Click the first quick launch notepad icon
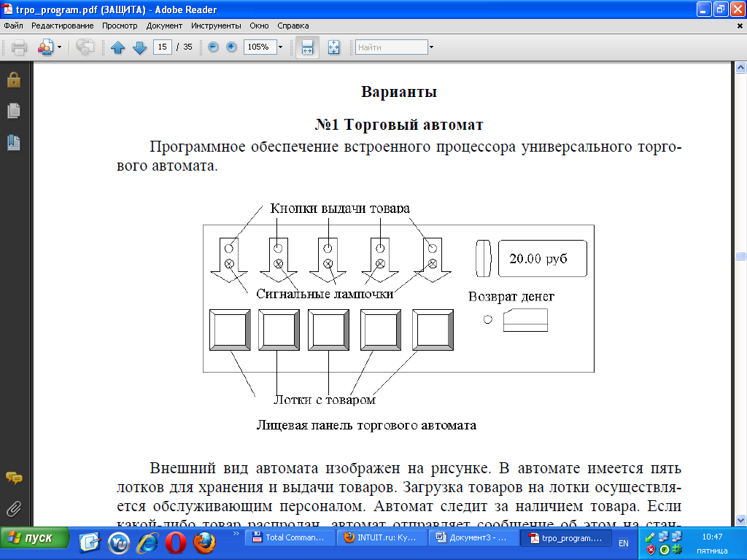747x560 pixels. point(90,542)
